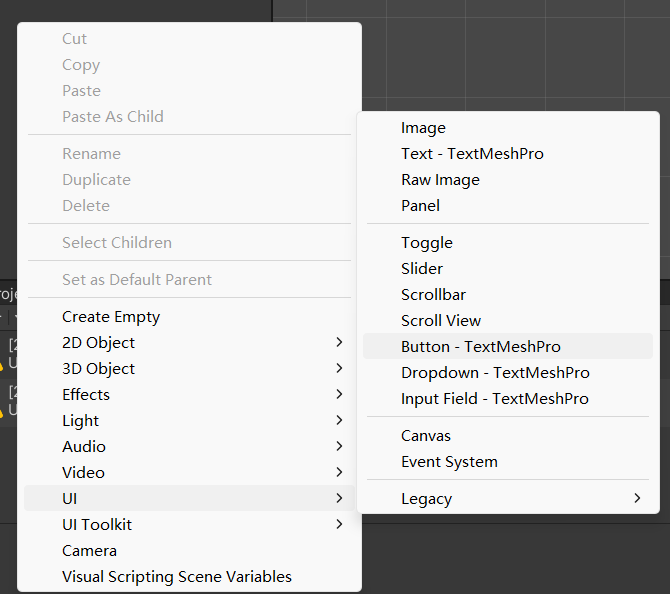The image size is (670, 594).
Task: Select Button - TextMeshPro from UI submenu
Action: [x=481, y=347]
